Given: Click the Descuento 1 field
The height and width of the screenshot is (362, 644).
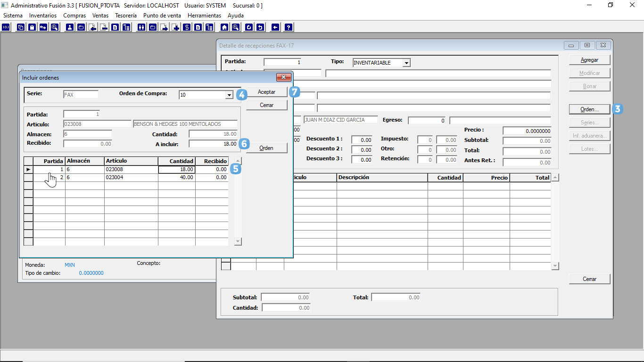Looking at the screenshot, I should point(362,140).
